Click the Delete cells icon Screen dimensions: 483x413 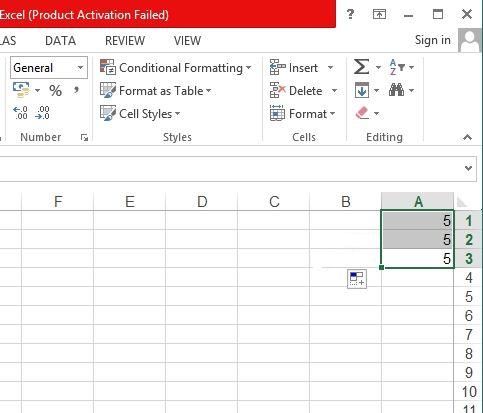coord(277,90)
